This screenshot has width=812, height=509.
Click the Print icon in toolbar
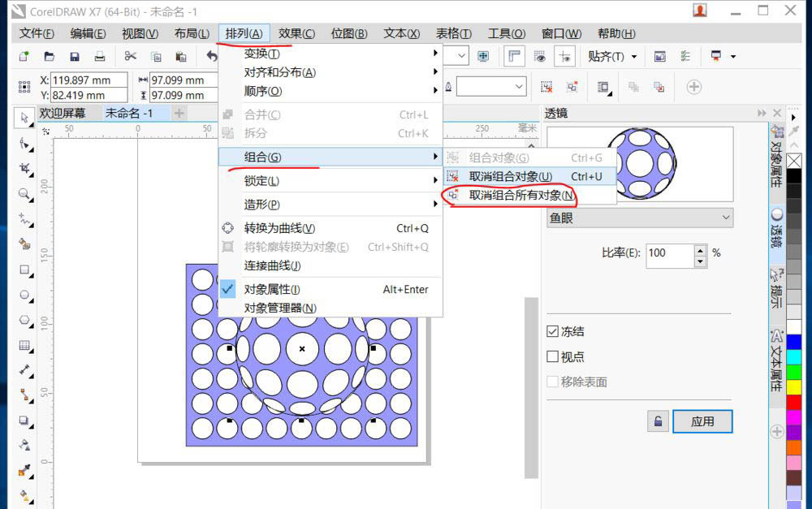click(99, 56)
